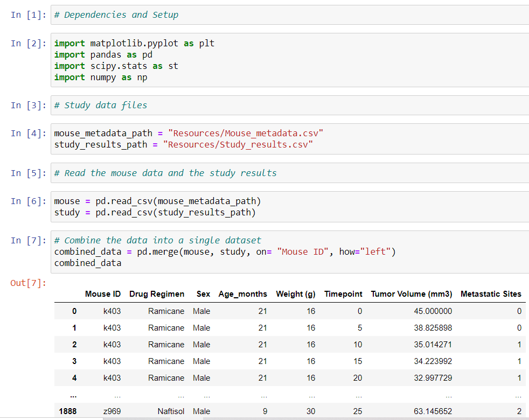Click the Mouse ID column header
Screen dimensions: 529x420
(x=103, y=294)
